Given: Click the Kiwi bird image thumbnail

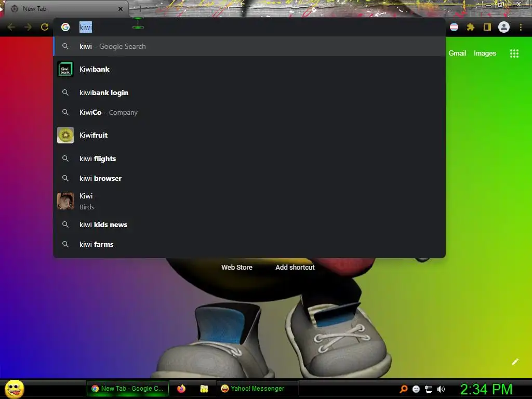Looking at the screenshot, I should tap(65, 201).
